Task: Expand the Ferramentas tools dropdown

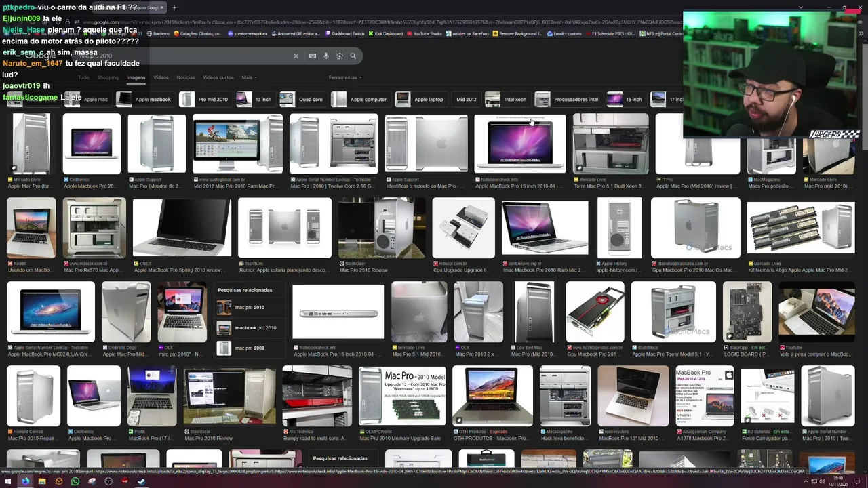Action: click(344, 77)
